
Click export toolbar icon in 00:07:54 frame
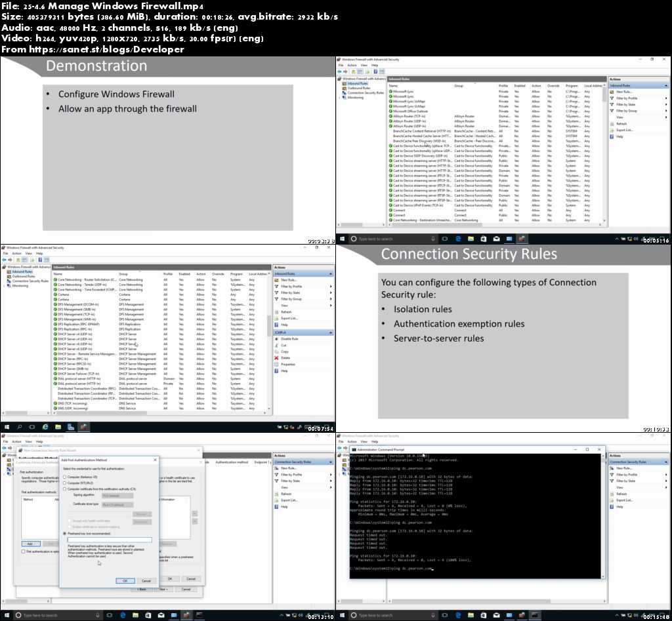(32, 260)
